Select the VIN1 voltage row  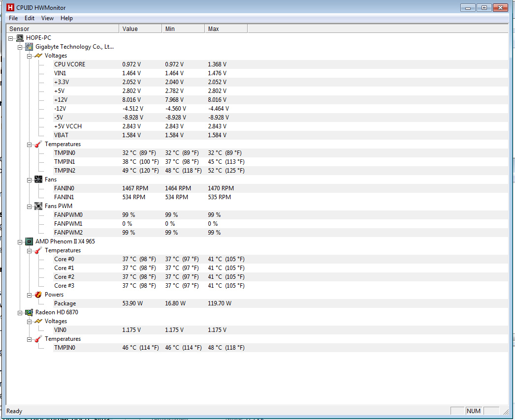pyautogui.click(x=281, y=73)
